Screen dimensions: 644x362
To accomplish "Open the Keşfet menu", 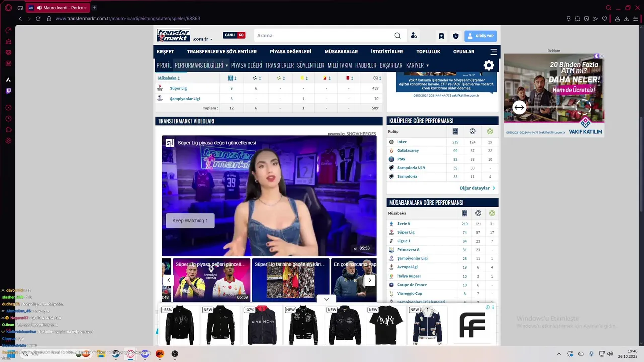I will pos(166,52).
